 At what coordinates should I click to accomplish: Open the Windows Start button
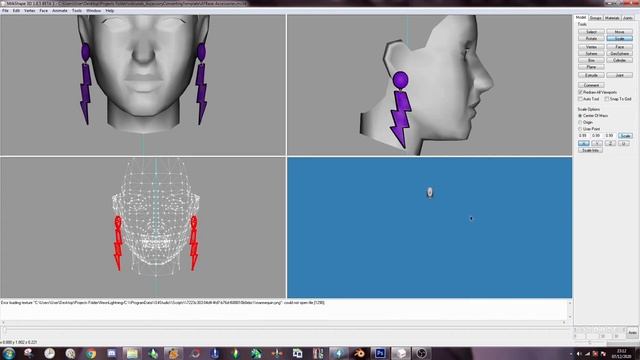[8, 353]
